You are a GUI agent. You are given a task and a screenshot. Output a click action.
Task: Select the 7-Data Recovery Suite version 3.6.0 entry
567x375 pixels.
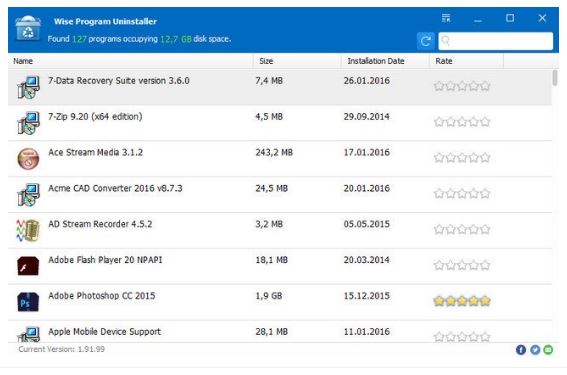click(x=280, y=87)
